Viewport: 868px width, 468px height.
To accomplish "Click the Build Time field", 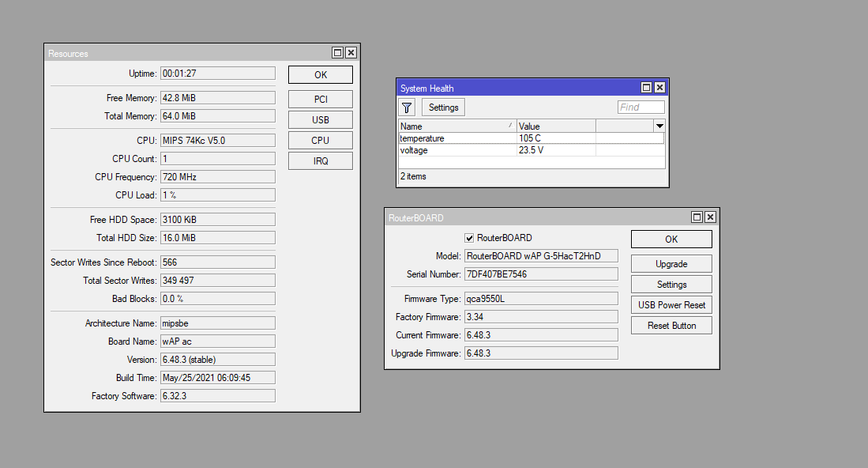I will (x=217, y=378).
